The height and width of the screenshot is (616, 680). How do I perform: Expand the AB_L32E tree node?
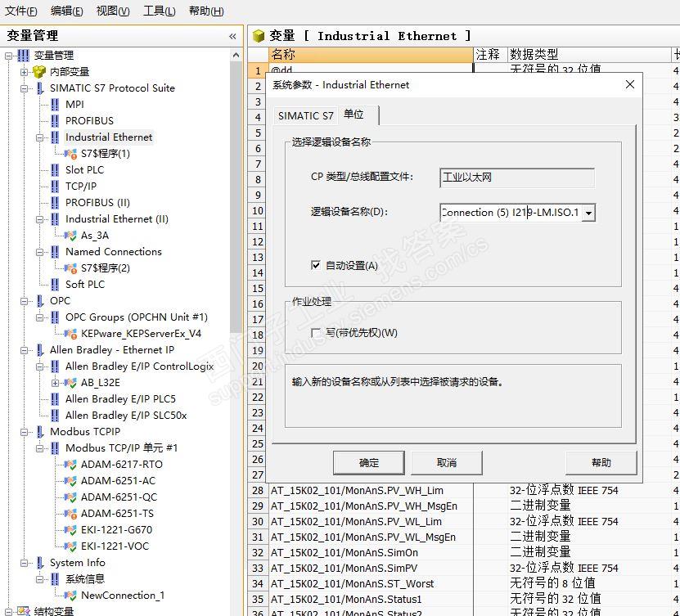(55, 383)
